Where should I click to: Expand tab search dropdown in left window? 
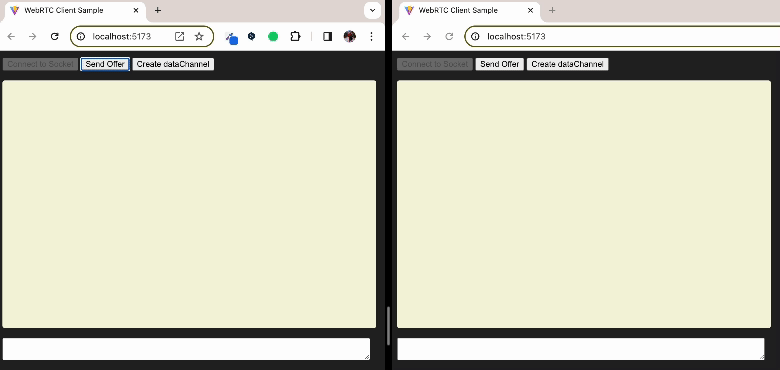(x=372, y=10)
